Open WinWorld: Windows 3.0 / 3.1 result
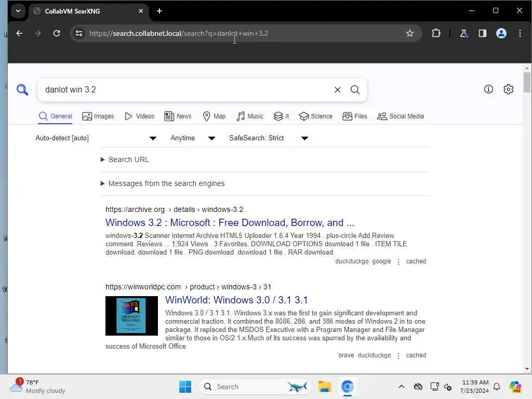This screenshot has height=399, width=532. (236, 300)
